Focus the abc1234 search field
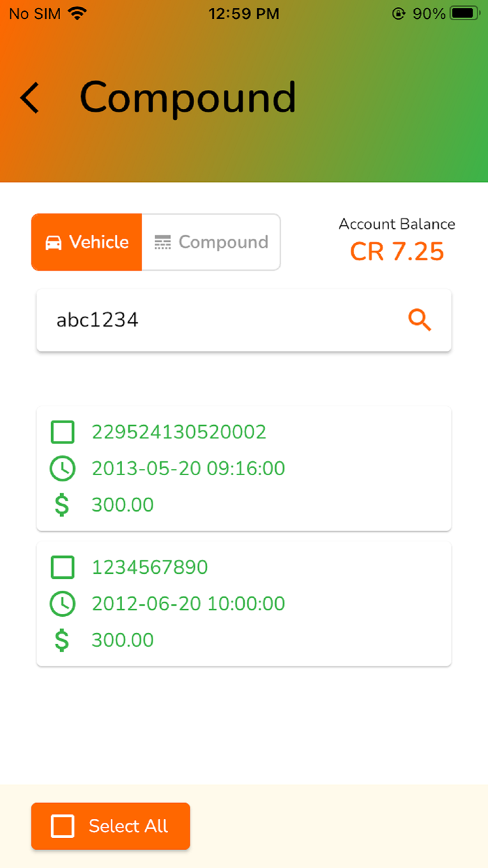Image resolution: width=488 pixels, height=868 pixels. click(244, 320)
